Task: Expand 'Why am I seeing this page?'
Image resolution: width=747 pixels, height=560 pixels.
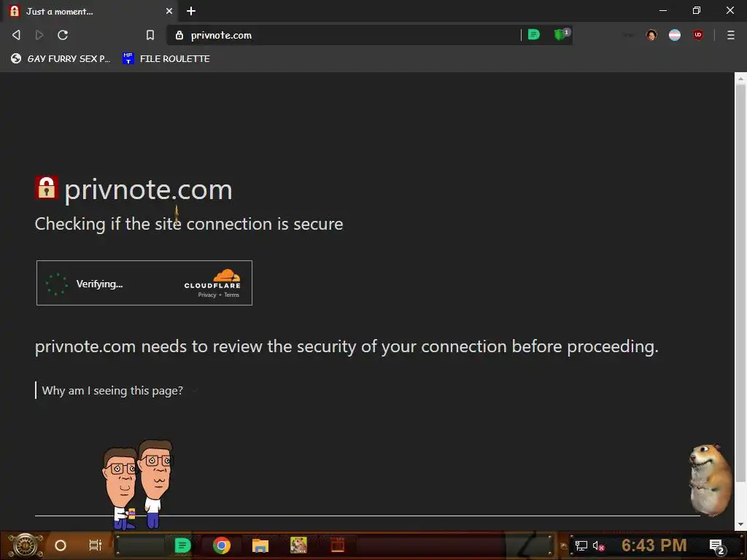Action: pos(112,391)
